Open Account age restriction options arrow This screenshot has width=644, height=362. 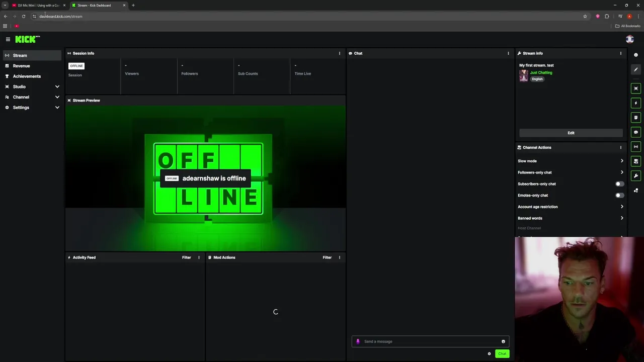tap(622, 207)
